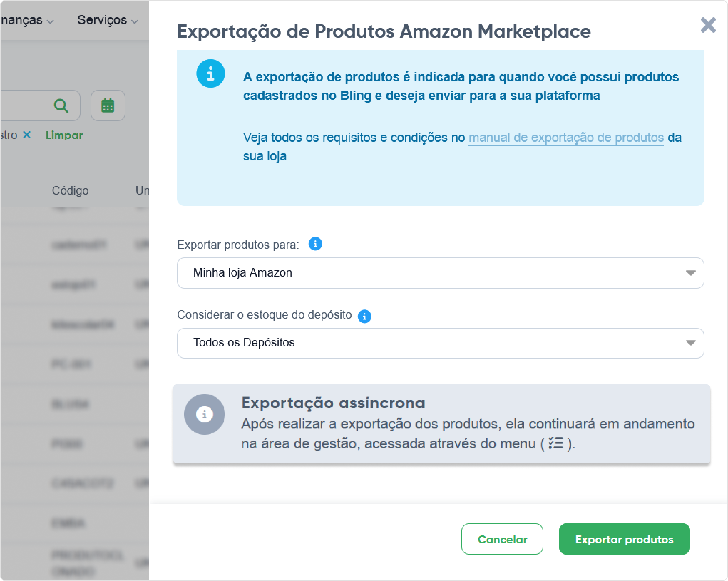The image size is (728, 581).
Task: Click the 'Limpar' link to clear filters
Action: click(64, 135)
